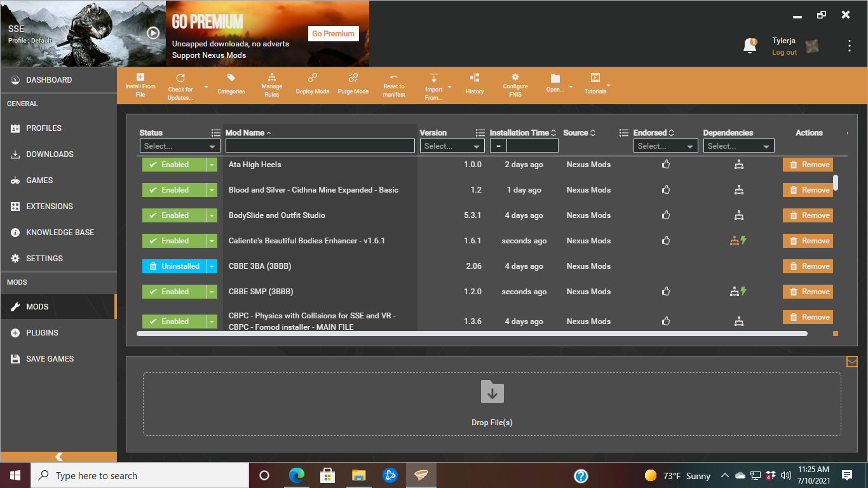The height and width of the screenshot is (488, 868).
Task: Click the Configure FNIS gear icon
Action: click(x=515, y=77)
